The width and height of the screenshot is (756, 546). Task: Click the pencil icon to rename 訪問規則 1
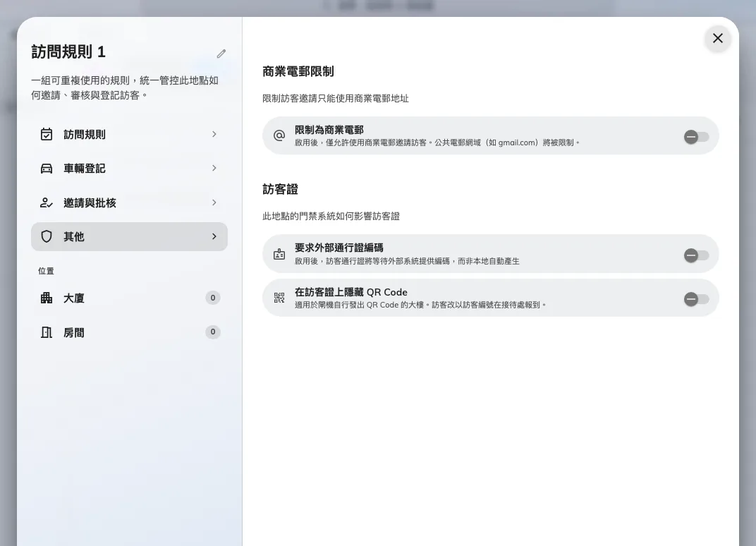221,54
